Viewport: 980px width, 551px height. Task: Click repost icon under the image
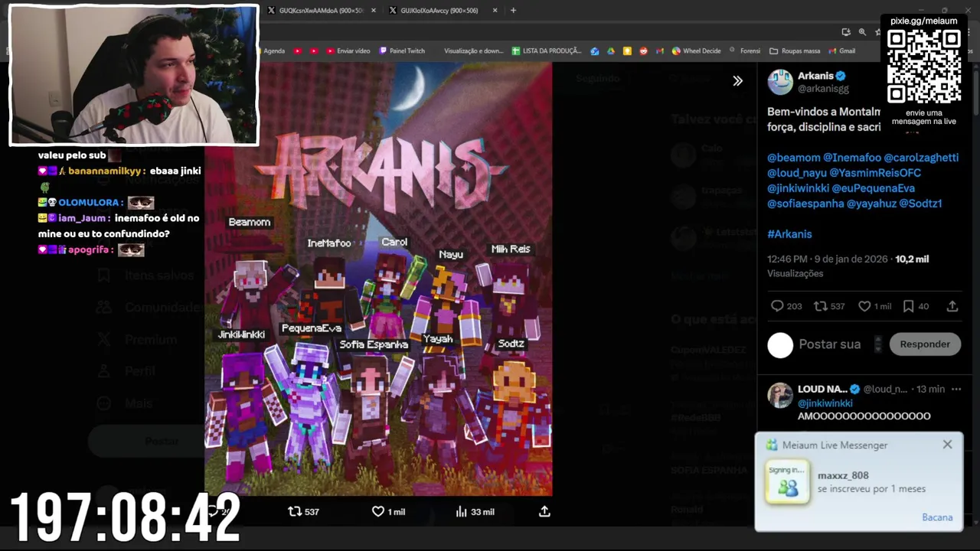(x=295, y=511)
